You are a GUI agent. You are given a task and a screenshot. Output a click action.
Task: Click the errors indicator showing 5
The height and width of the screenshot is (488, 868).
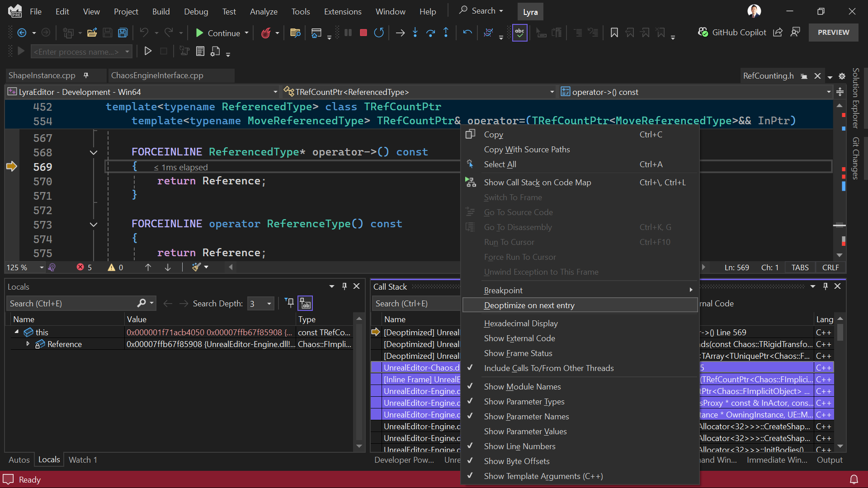click(x=84, y=267)
